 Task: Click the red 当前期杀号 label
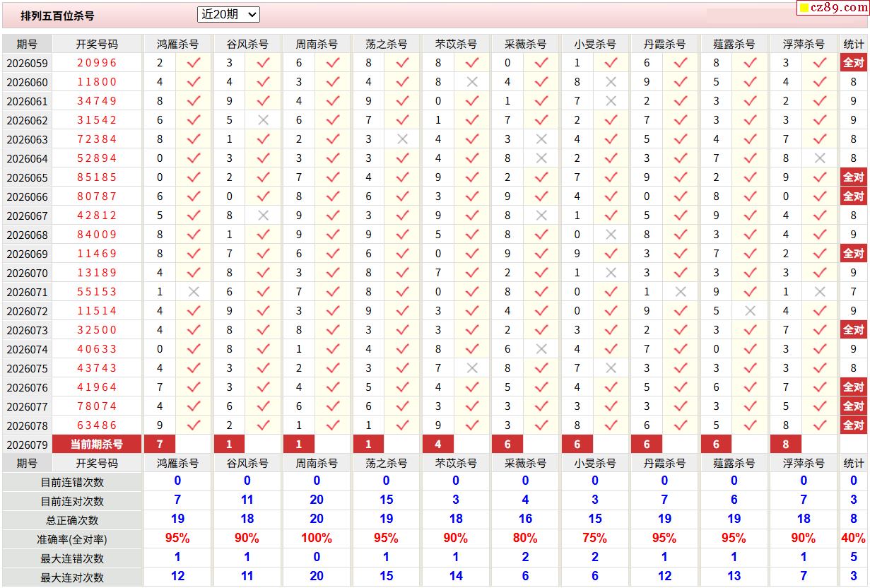97,445
